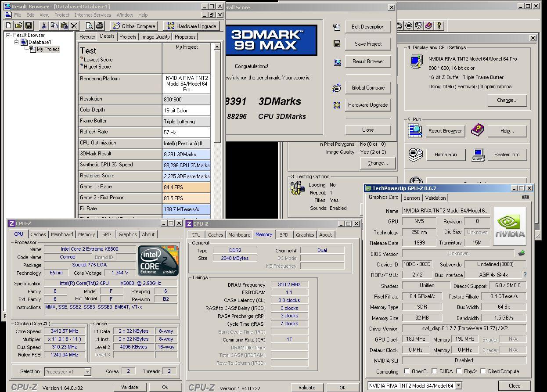
Task: Click the GPU Name field in GPU-Z
Action: coord(446,211)
